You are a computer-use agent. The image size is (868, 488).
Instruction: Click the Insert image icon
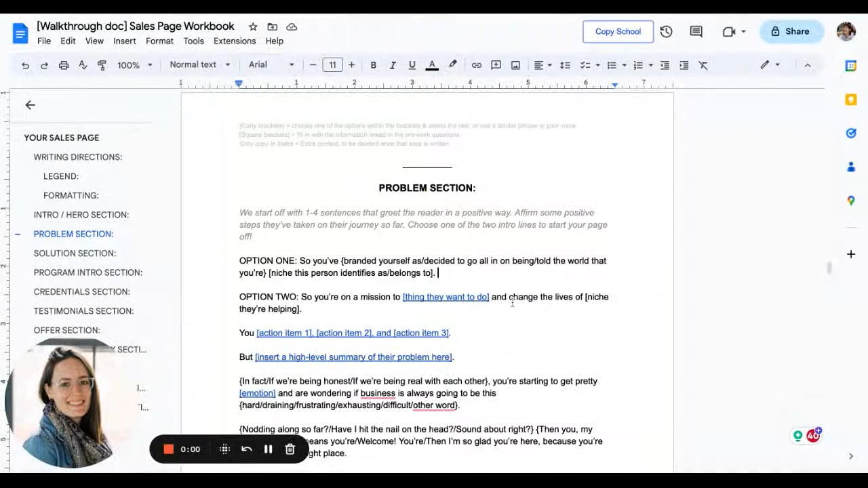click(x=515, y=65)
